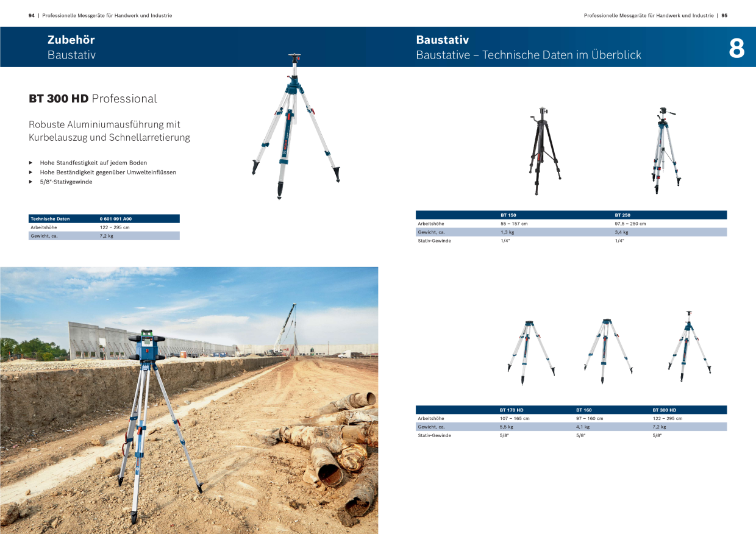756x534 pixels.
Task: Click the Technische Daten table header
Action: (50, 218)
